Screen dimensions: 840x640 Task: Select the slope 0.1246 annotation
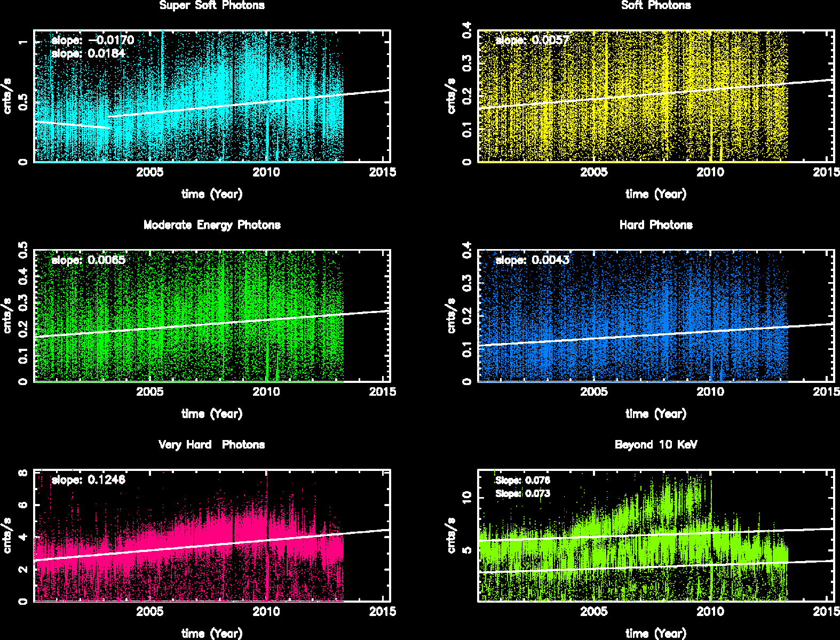click(89, 480)
